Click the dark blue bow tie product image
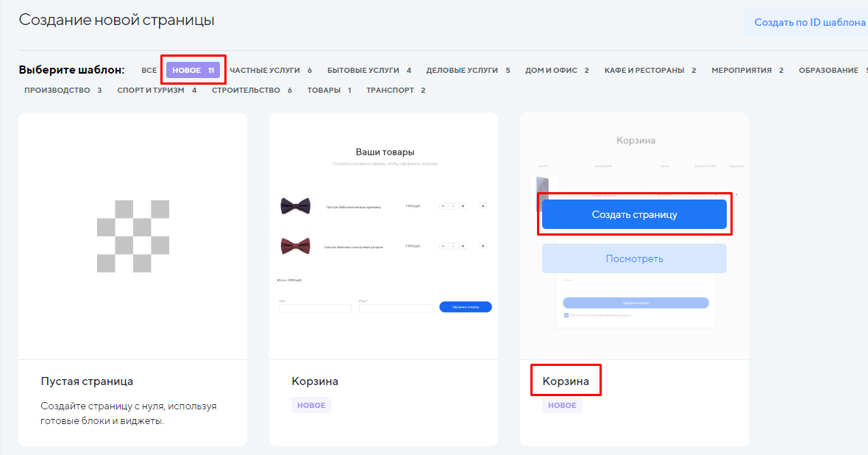Image resolution: width=868 pixels, height=455 pixels. 295,206
